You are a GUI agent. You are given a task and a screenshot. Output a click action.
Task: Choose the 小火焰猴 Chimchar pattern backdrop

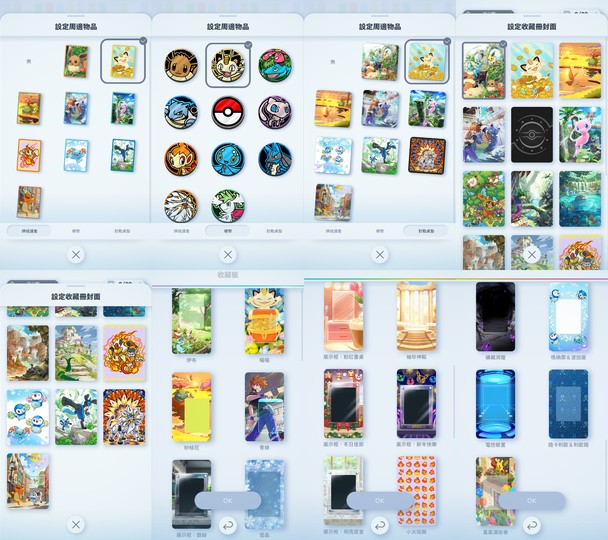tap(416, 491)
